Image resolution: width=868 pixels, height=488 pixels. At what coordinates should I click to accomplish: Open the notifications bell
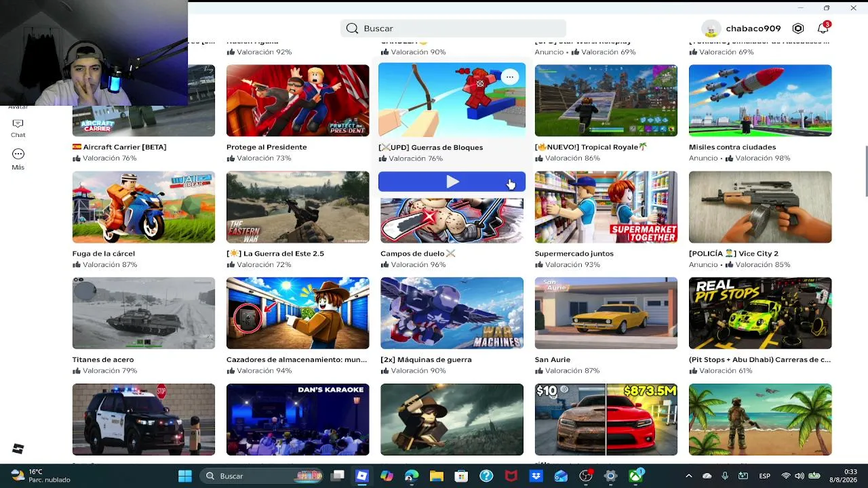823,28
